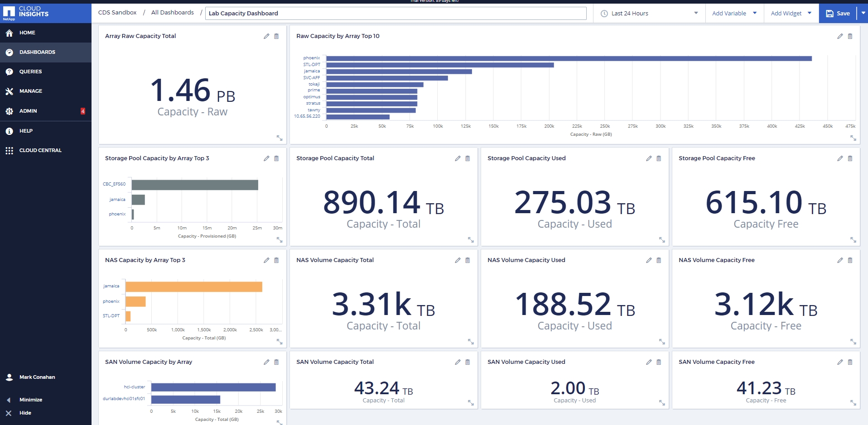
Task: Edit the Array Raw Capacity Total widget
Action: (x=266, y=37)
